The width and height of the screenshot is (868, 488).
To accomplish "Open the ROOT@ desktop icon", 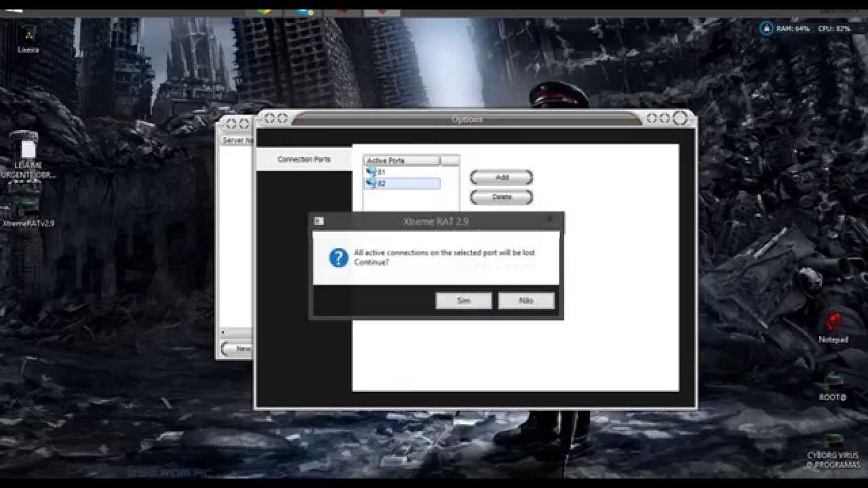I will point(833,388).
